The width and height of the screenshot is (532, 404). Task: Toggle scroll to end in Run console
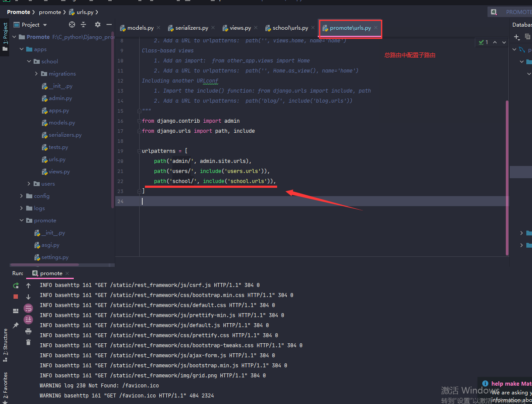(x=28, y=320)
